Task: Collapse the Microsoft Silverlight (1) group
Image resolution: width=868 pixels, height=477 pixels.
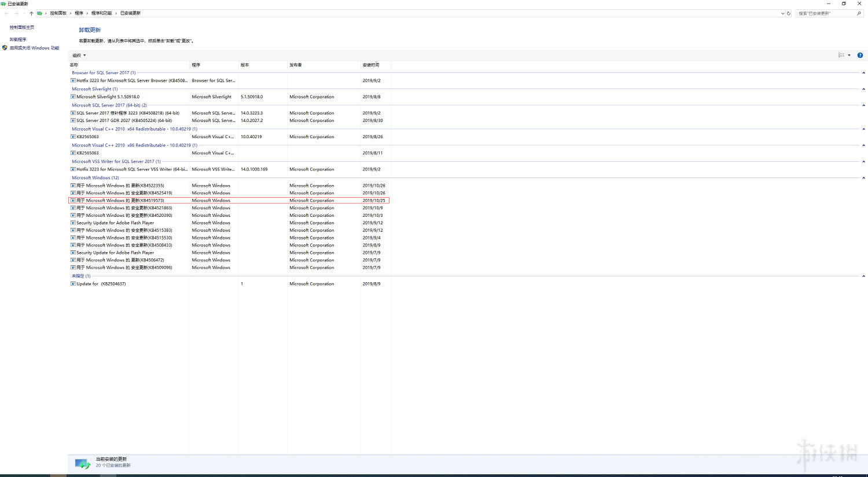Action: pos(863,89)
